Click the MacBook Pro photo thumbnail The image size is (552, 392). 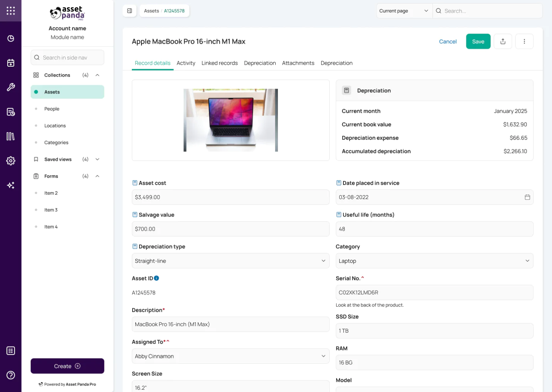coord(231,120)
